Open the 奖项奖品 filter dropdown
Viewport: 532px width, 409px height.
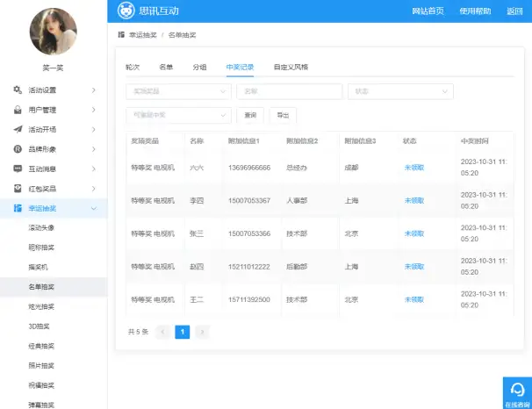[x=178, y=91]
